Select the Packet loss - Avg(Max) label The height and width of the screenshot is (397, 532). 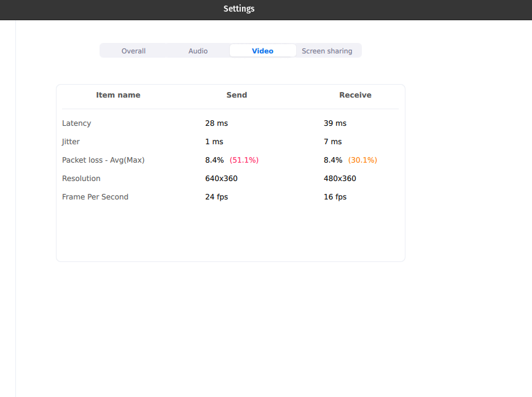pos(103,160)
